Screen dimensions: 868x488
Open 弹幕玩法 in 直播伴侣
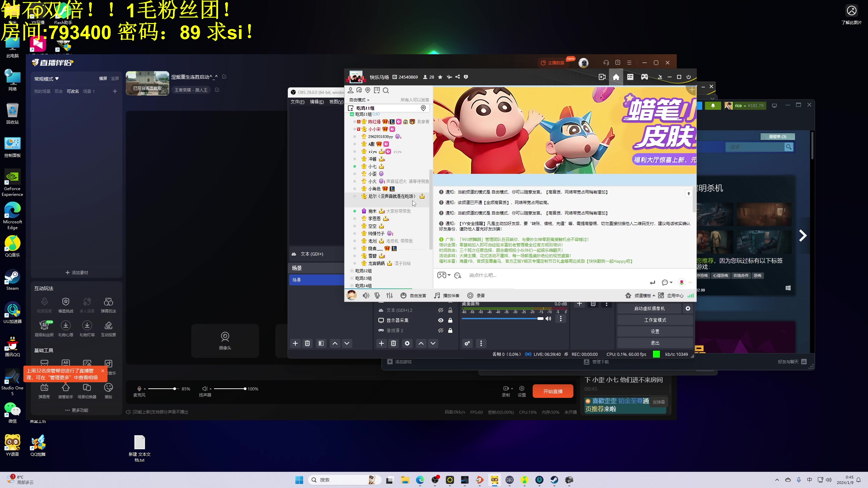[108, 305]
